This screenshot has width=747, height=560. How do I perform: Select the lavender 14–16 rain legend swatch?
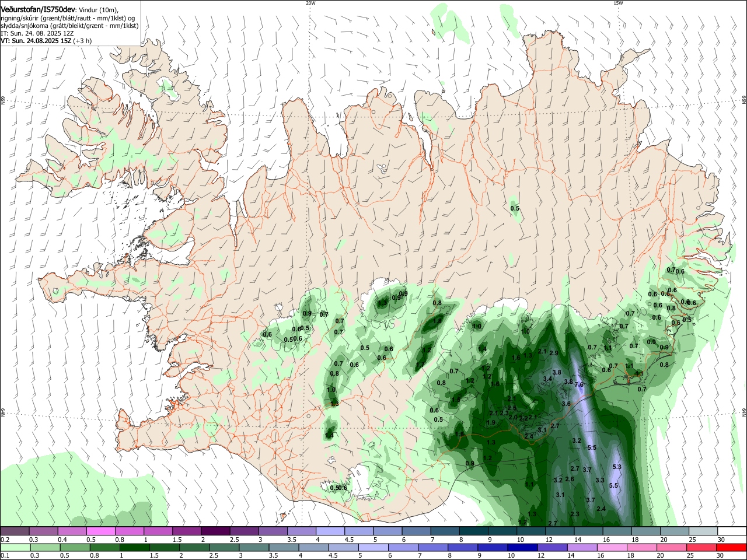pos(582,548)
